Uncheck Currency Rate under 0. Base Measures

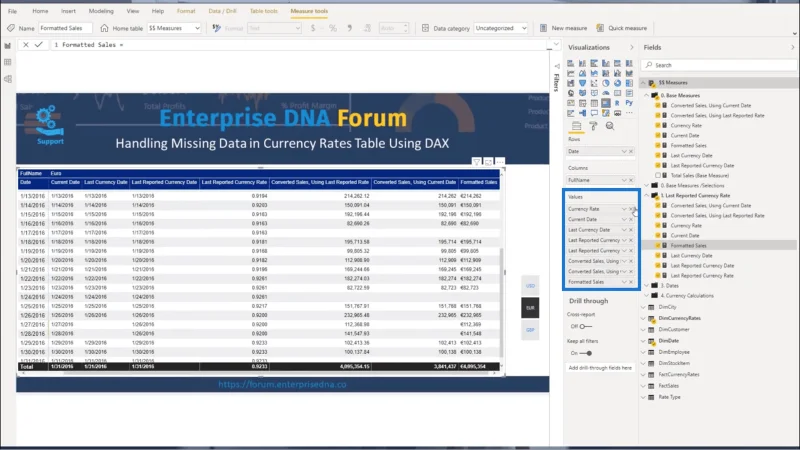pos(658,126)
